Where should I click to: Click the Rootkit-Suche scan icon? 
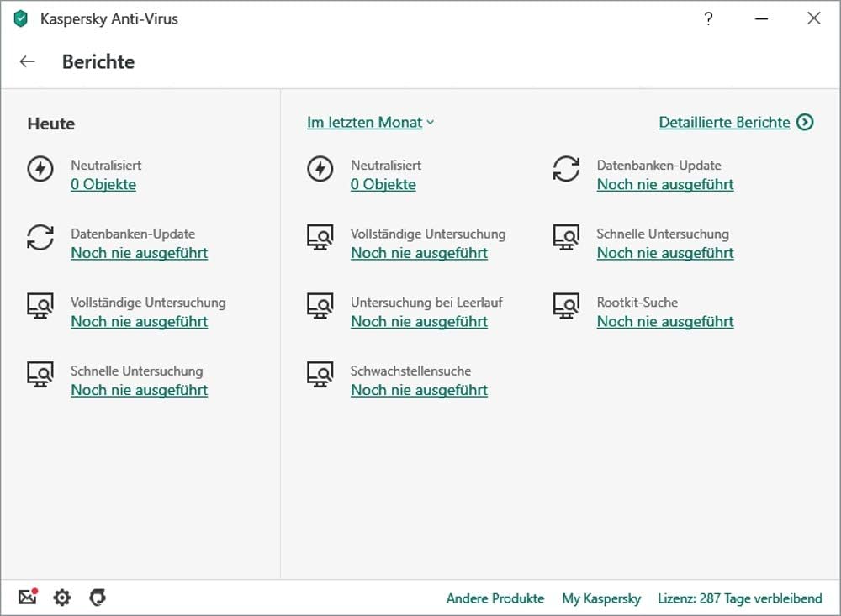(x=566, y=306)
